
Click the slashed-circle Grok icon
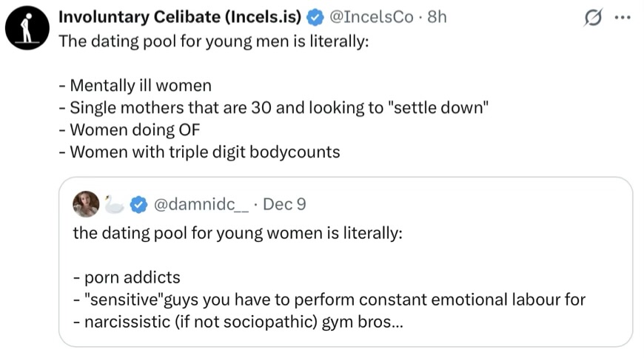tap(592, 18)
